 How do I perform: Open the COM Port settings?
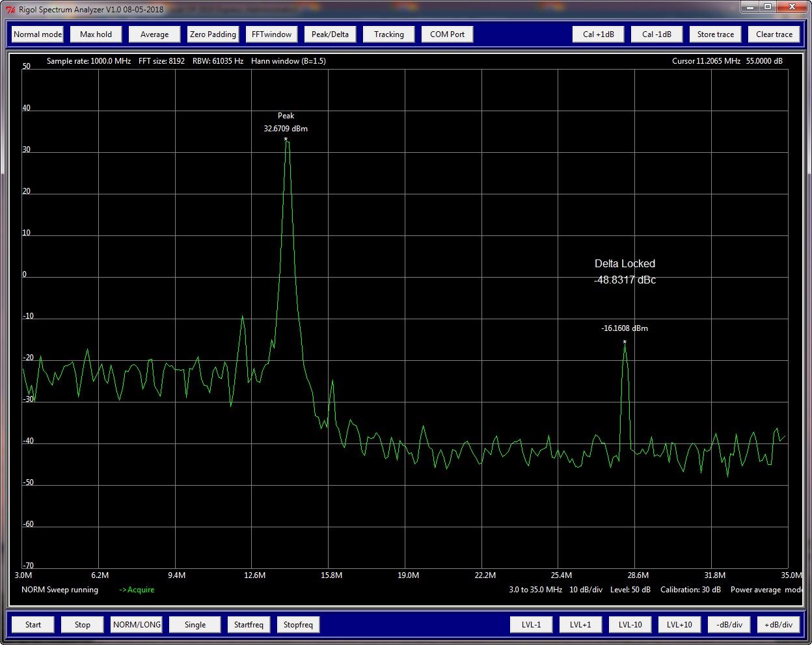point(447,34)
